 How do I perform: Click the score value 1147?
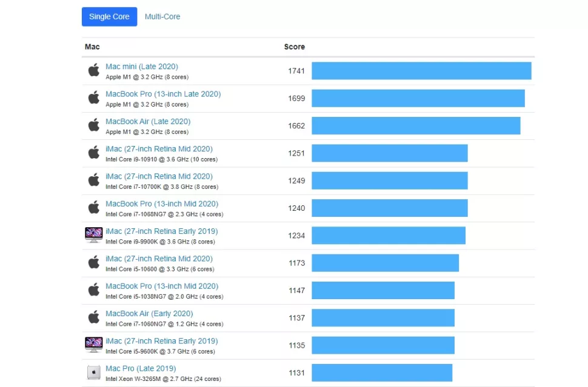tap(296, 290)
